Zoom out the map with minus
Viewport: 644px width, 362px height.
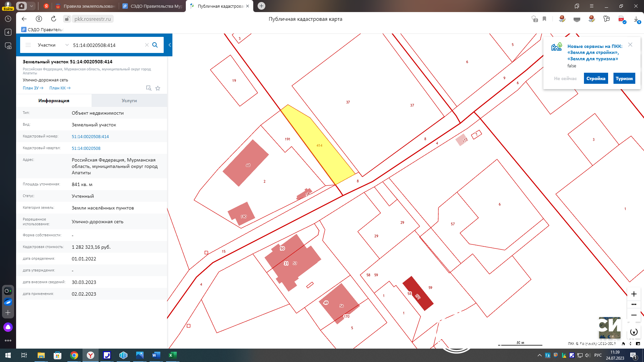click(634, 315)
